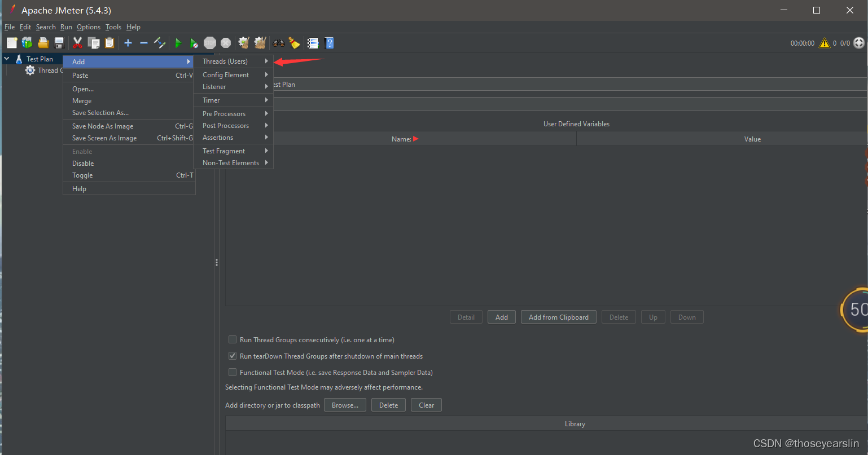The image size is (868, 455).
Task: Click the Delete classpath button
Action: (388, 405)
